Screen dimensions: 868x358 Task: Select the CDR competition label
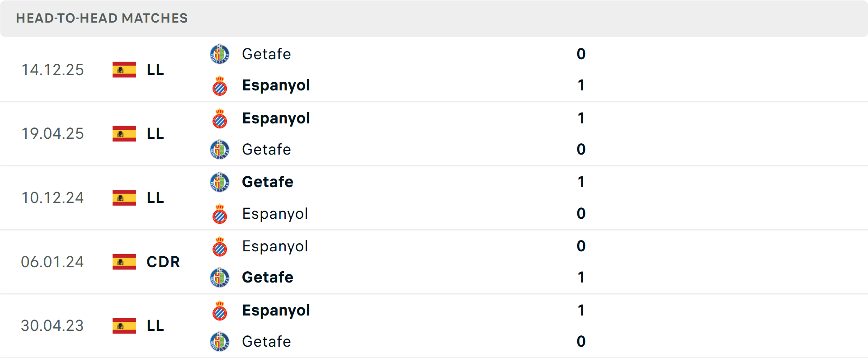[x=163, y=262]
